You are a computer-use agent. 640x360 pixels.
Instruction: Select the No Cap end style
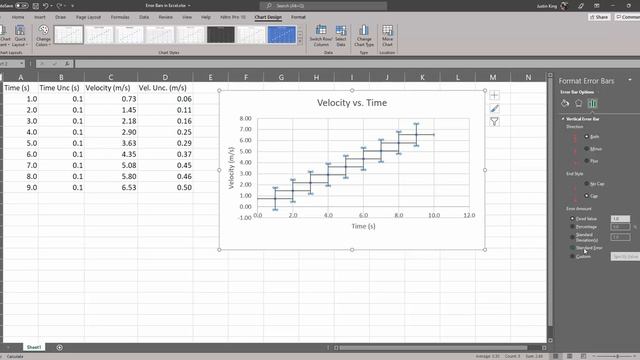(x=587, y=184)
